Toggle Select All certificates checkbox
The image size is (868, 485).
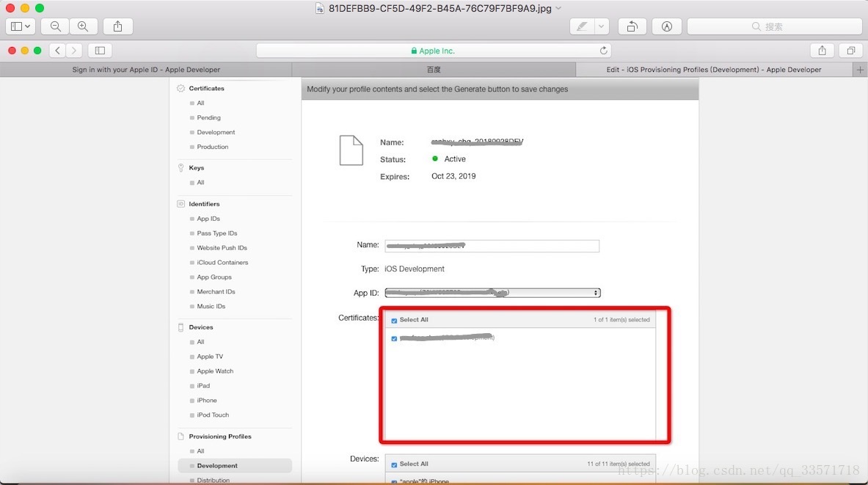pos(394,321)
